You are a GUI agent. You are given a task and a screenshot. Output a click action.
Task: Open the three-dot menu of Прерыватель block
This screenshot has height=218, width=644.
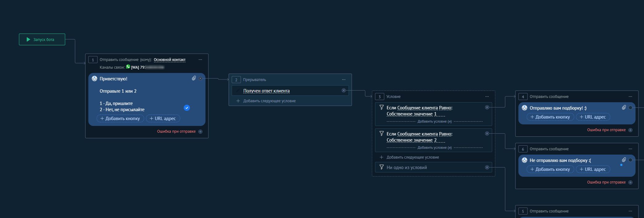click(344, 80)
